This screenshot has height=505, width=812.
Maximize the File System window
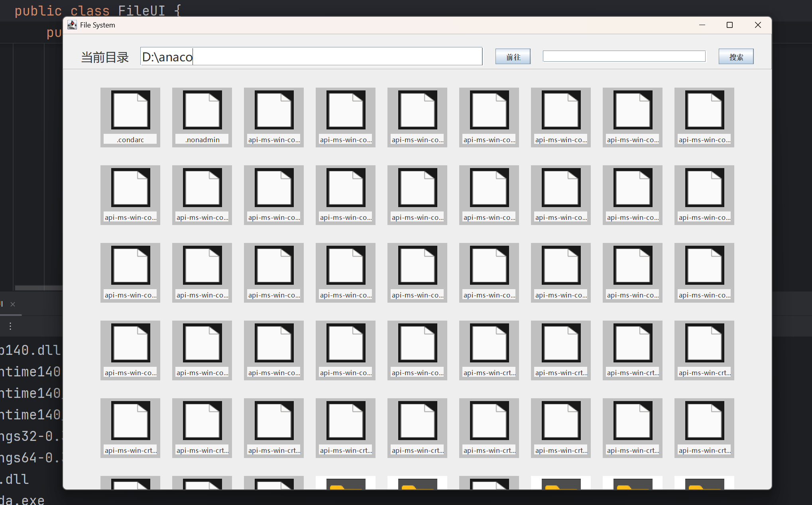729,25
